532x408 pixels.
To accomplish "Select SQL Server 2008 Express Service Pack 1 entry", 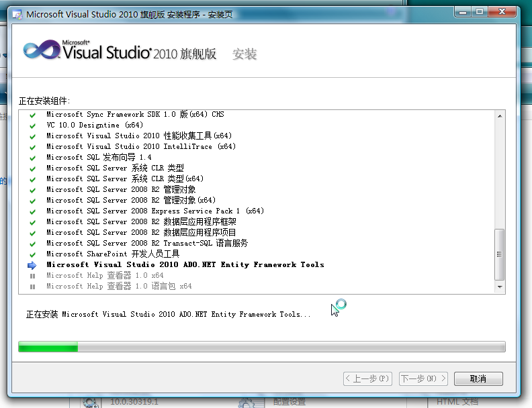I will [155, 211].
